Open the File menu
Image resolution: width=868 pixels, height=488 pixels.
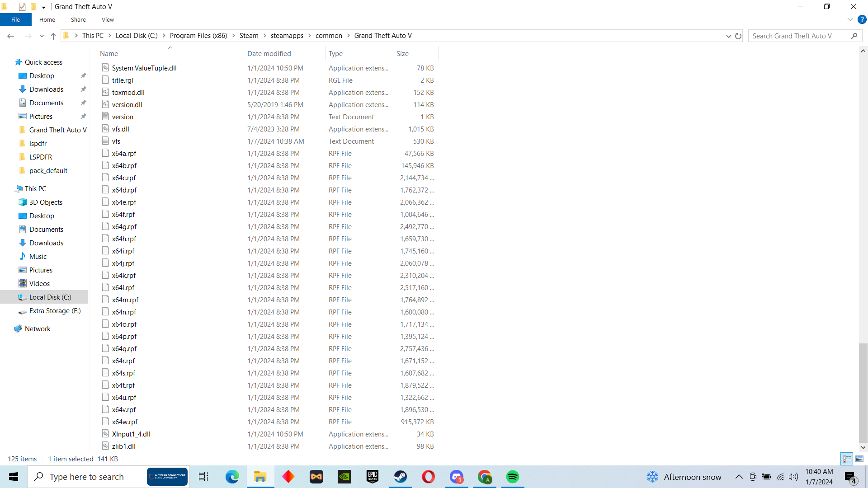[x=15, y=19]
